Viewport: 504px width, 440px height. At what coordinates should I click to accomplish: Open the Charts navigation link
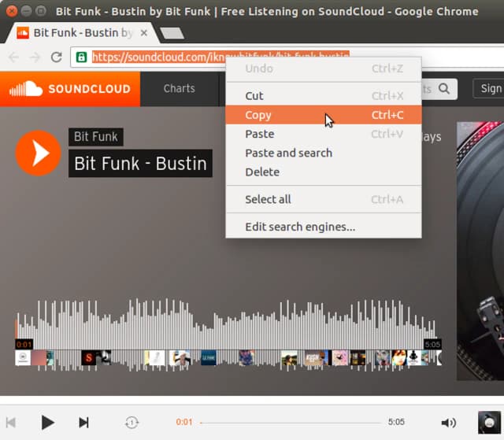tap(179, 88)
